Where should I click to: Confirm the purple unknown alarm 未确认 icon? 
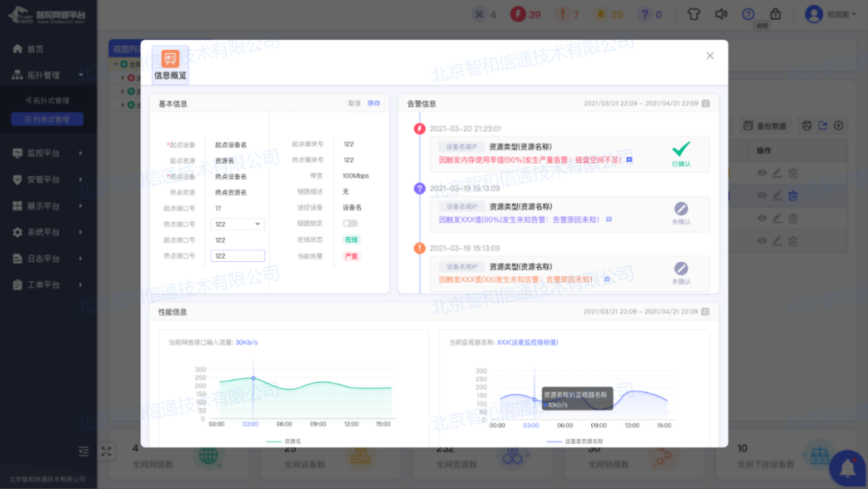681,209
